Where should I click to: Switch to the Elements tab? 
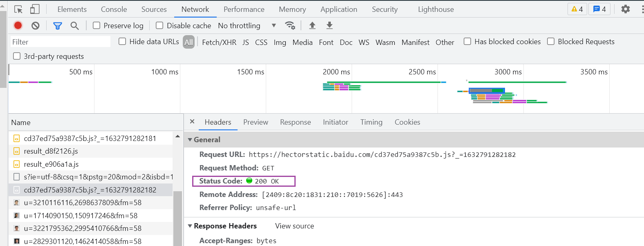tap(72, 9)
